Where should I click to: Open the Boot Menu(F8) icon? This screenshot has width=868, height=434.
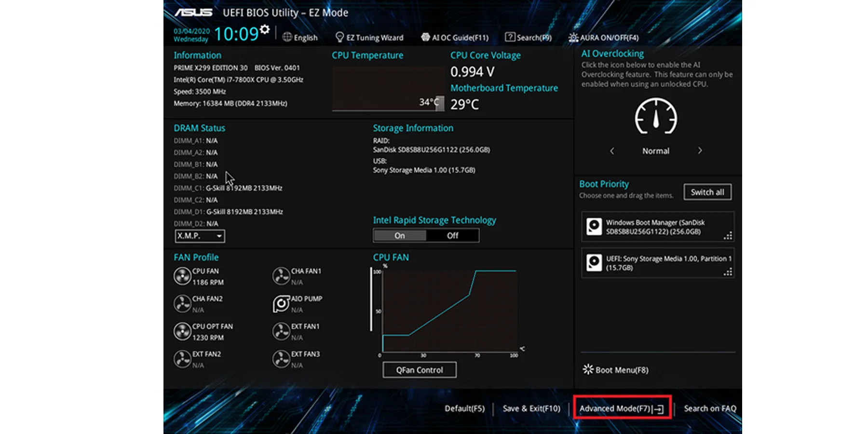(587, 369)
